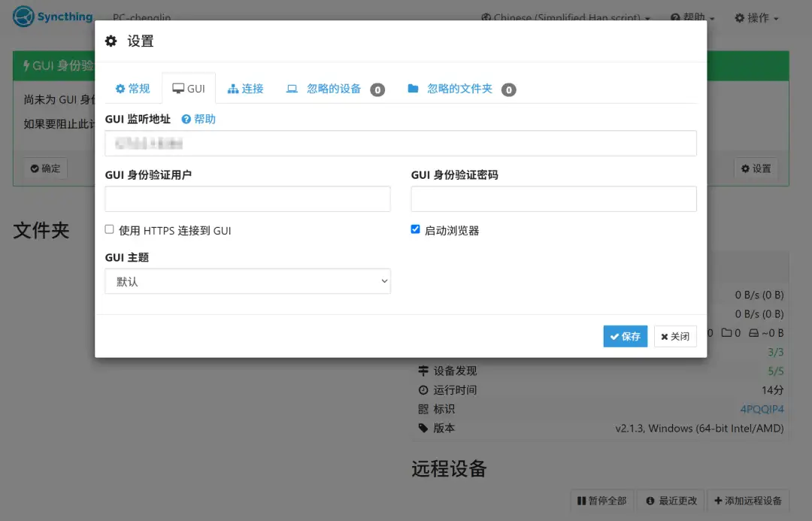Open the language dropdown Chinese (Simplified Han script)
Viewport: 812px width, 521px height.
click(565, 18)
